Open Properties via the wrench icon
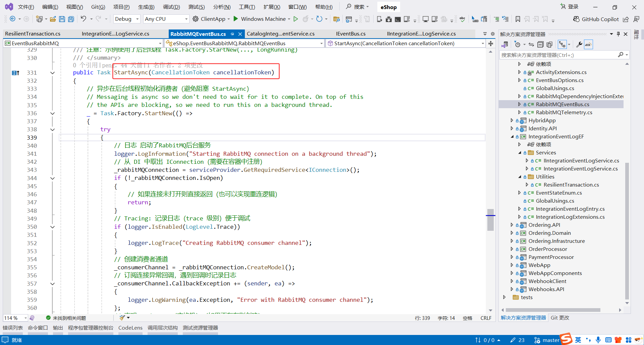 (x=579, y=44)
